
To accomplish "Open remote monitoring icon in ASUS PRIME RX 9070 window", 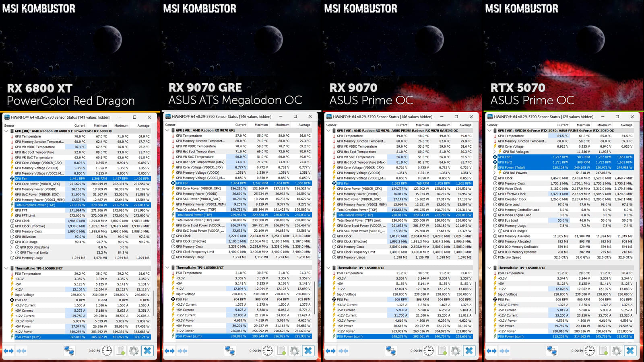I will (391, 351).
